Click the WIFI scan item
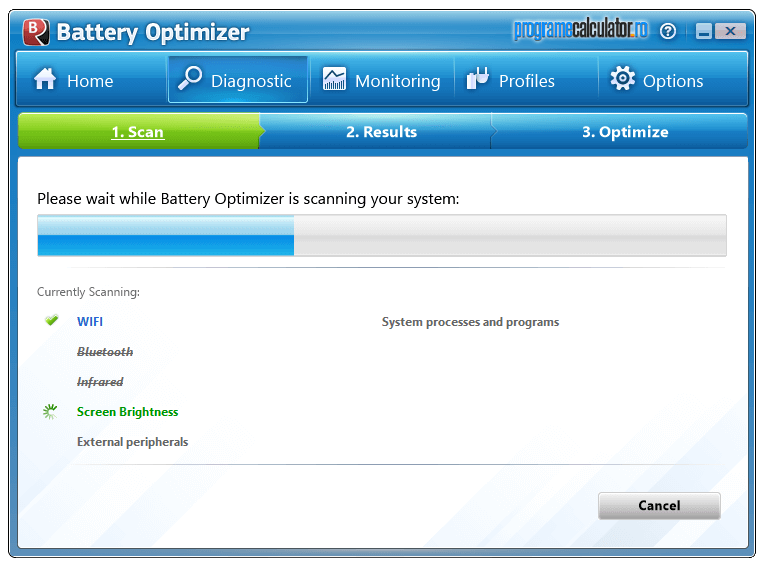Viewport: 763px width, 566px height. [90, 321]
